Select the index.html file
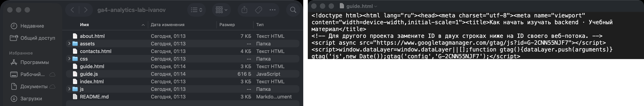Image resolution: width=644 pixels, height=106 pixels. pyautogui.click(x=183, y=82)
